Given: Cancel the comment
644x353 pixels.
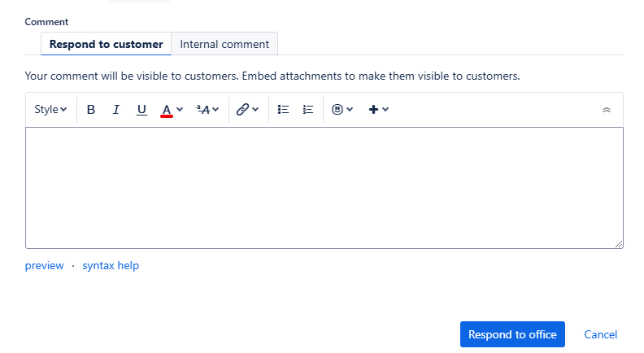Looking at the screenshot, I should click(600, 334).
